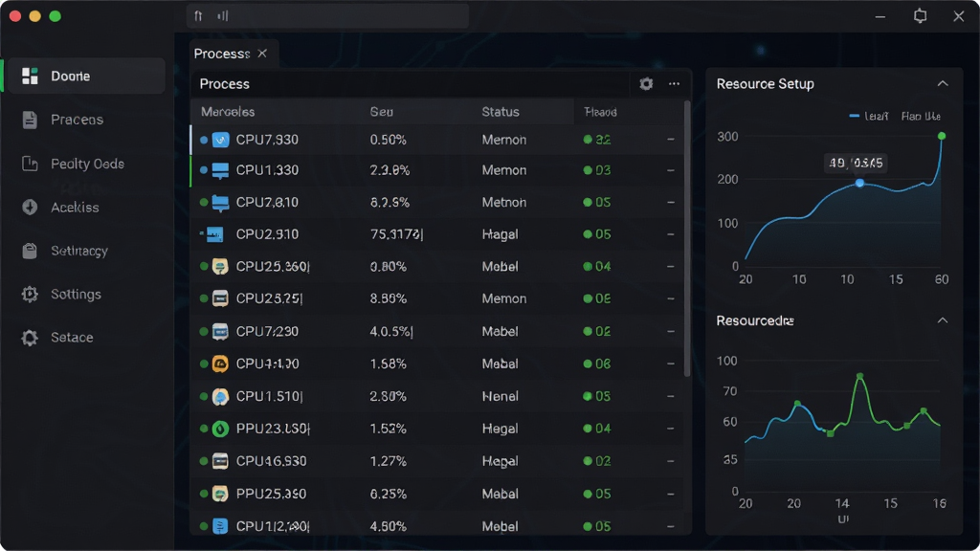Click the CPU4.1.30 orange process icon

click(x=220, y=364)
